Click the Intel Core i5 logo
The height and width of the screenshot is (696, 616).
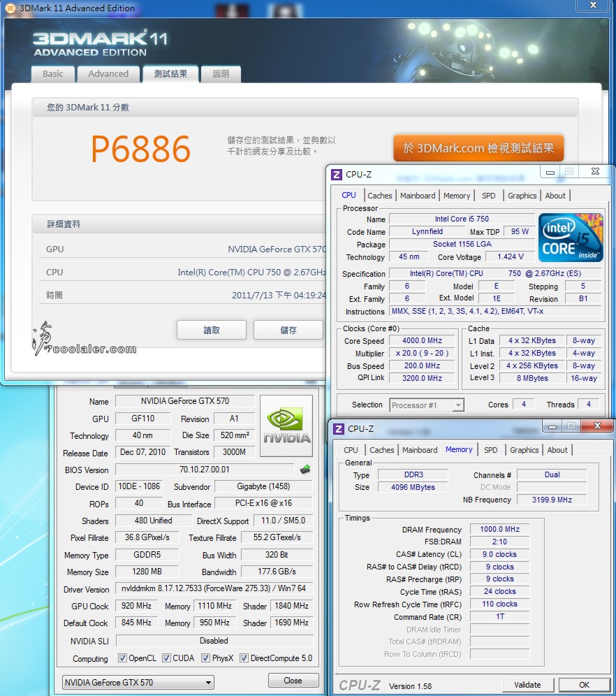click(571, 238)
